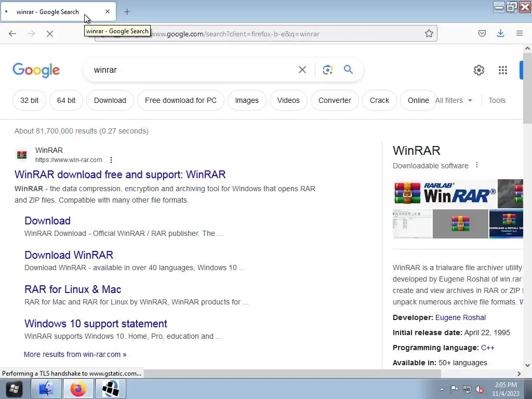Select the Download filter chip
This screenshot has height=399, width=532.
coord(110,100)
